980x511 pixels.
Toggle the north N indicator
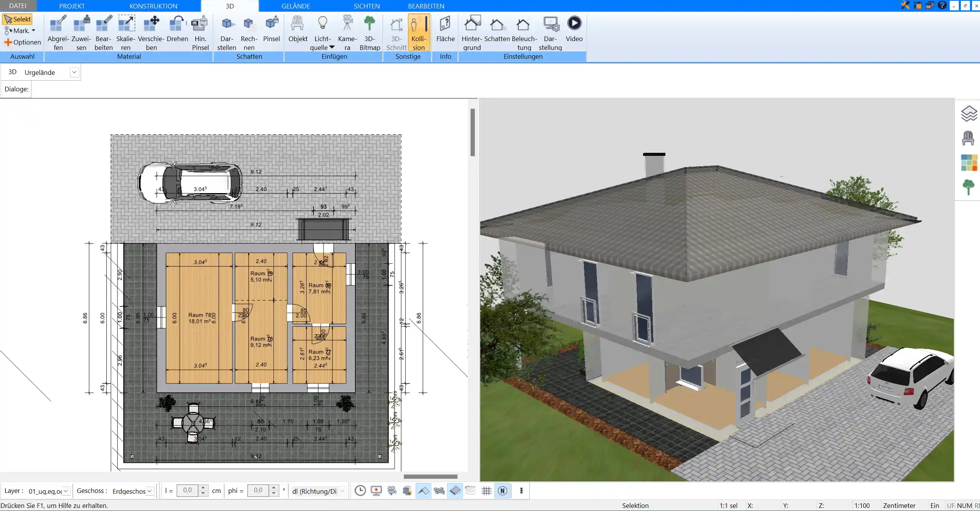(x=502, y=491)
